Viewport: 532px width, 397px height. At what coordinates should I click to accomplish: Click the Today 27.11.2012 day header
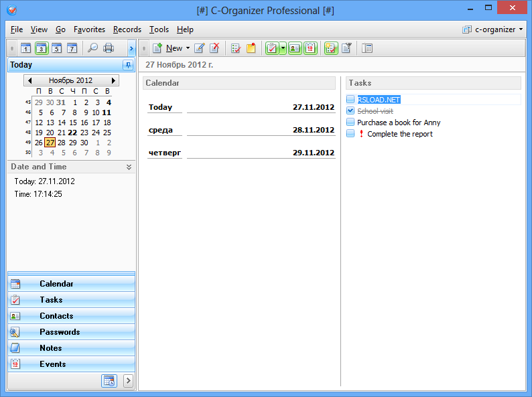241,107
